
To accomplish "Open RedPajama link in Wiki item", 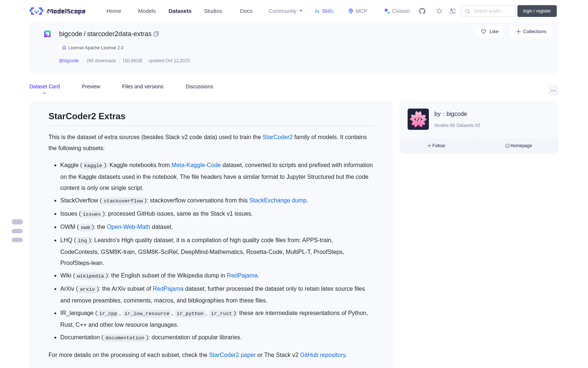I will (x=242, y=275).
